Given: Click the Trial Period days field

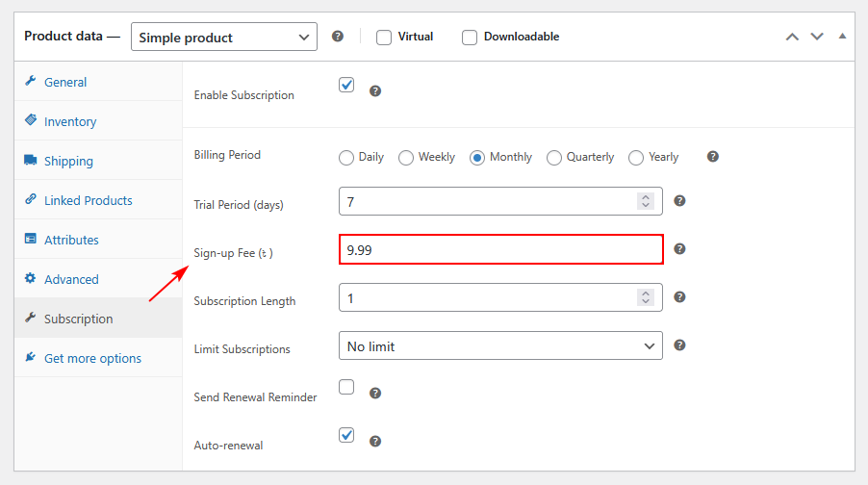Looking at the screenshot, I should (x=500, y=201).
